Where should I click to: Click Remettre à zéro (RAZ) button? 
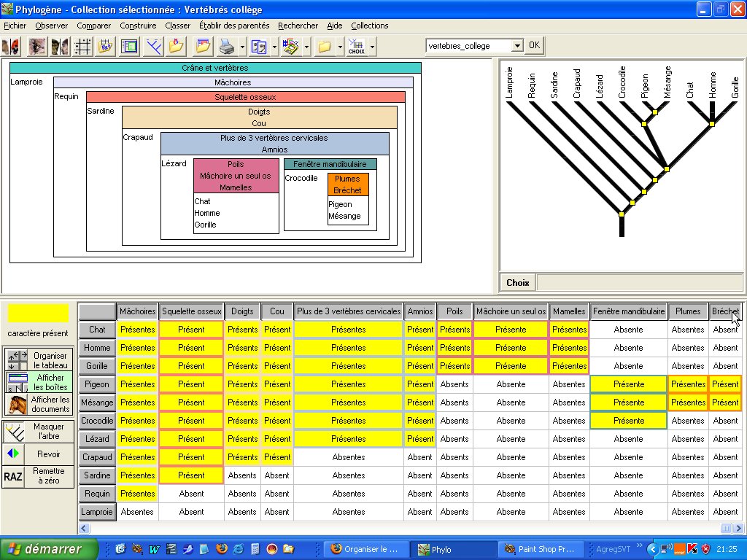[x=39, y=476]
